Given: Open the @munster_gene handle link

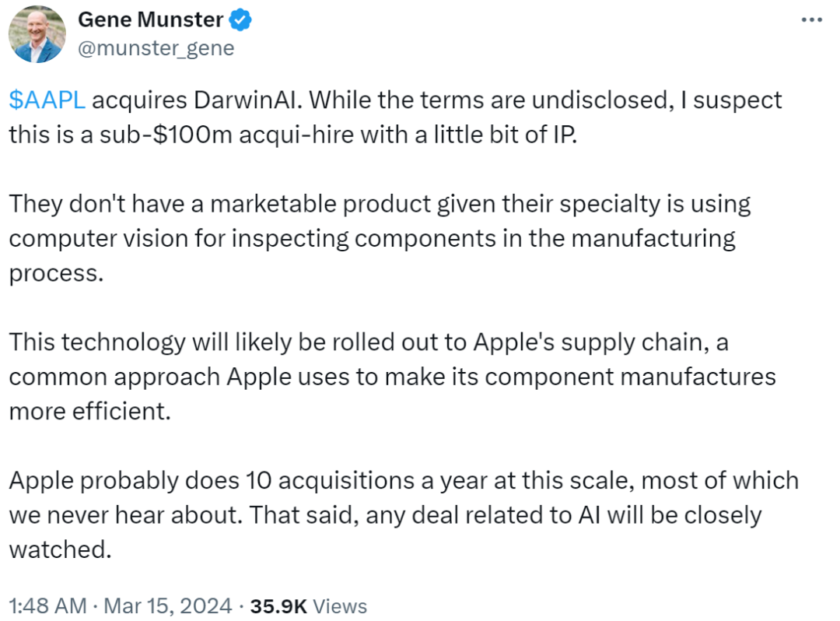Looking at the screenshot, I should coord(156,48).
